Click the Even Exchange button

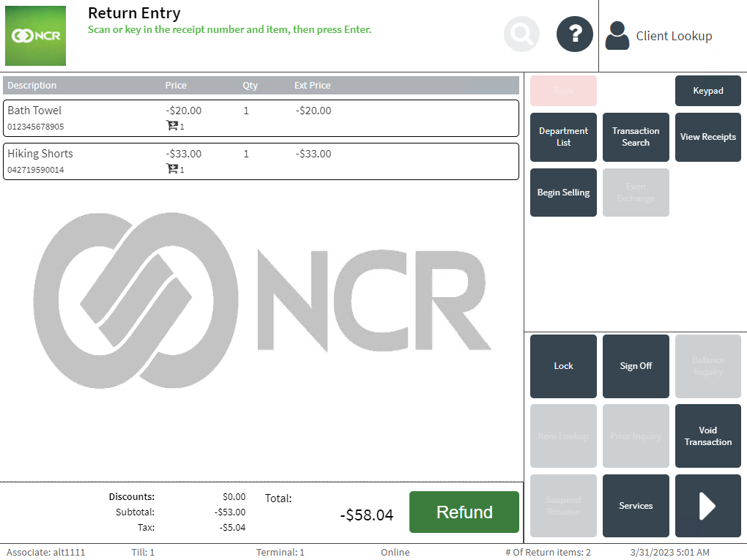coord(636,193)
